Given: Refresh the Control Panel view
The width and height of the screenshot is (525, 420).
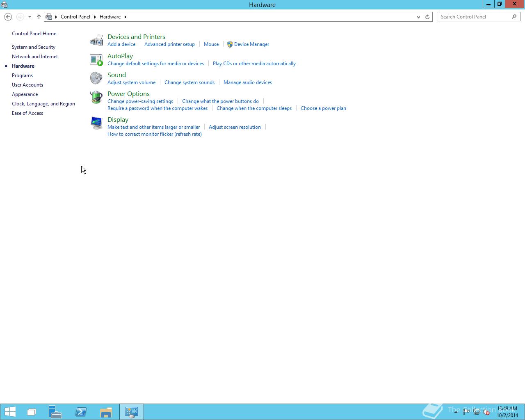Looking at the screenshot, I should click(427, 17).
